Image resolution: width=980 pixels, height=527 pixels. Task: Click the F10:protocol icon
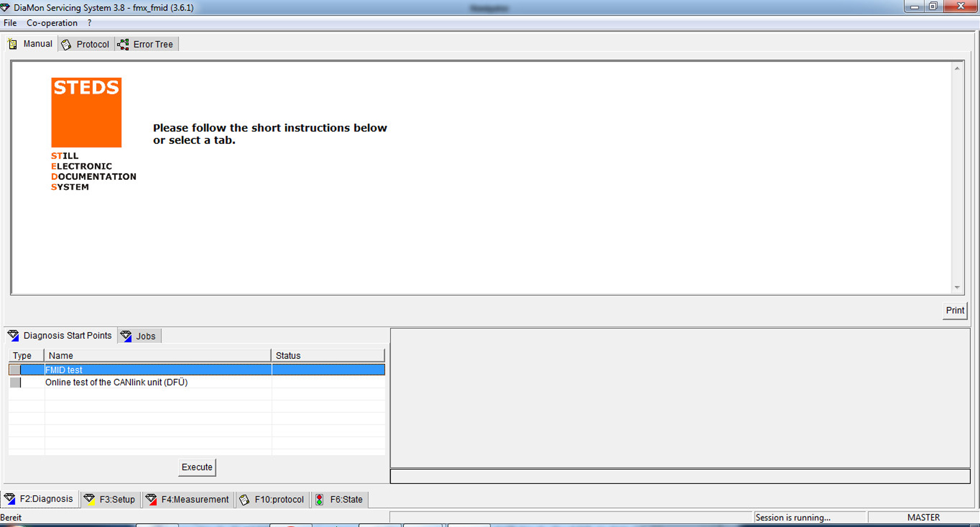click(x=244, y=499)
